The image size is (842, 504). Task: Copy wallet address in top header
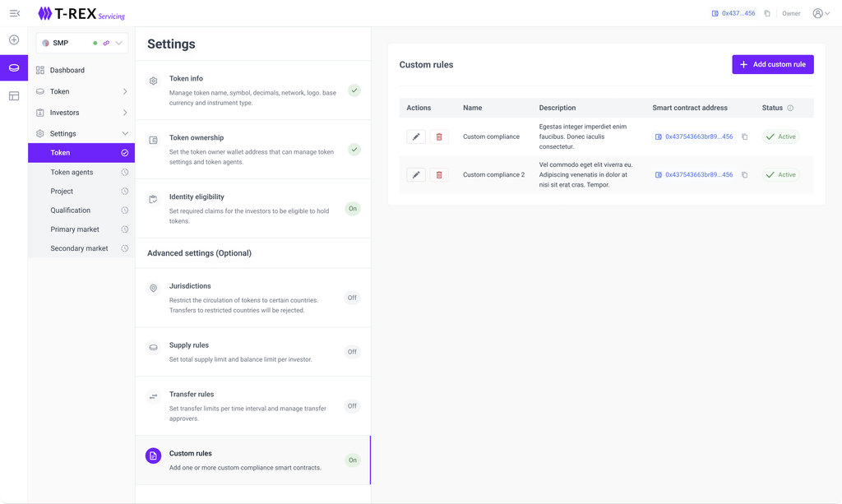(x=767, y=13)
